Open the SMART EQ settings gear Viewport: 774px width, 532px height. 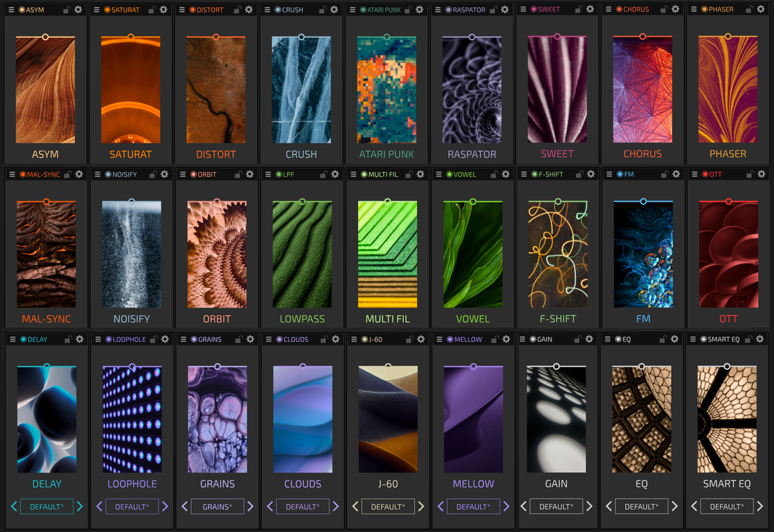[x=760, y=339]
